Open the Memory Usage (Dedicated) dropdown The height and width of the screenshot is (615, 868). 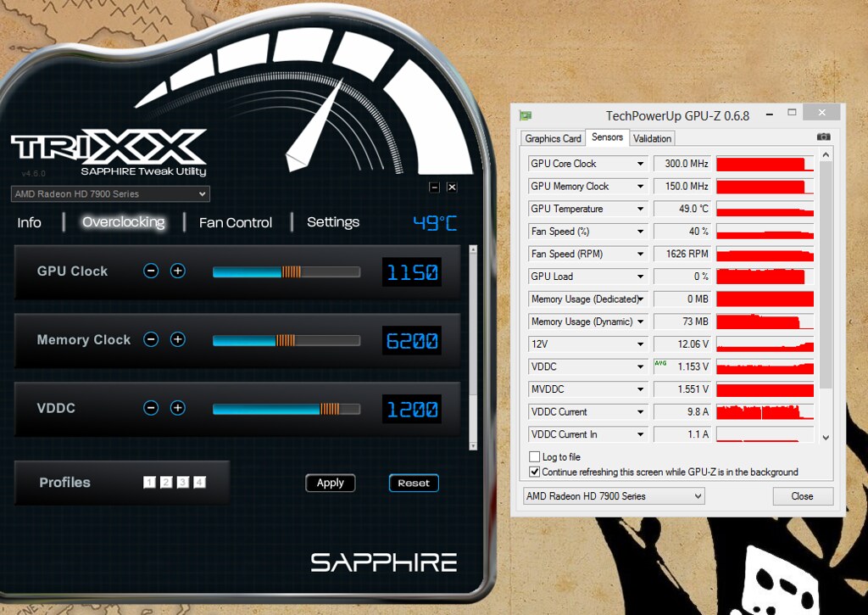click(641, 299)
